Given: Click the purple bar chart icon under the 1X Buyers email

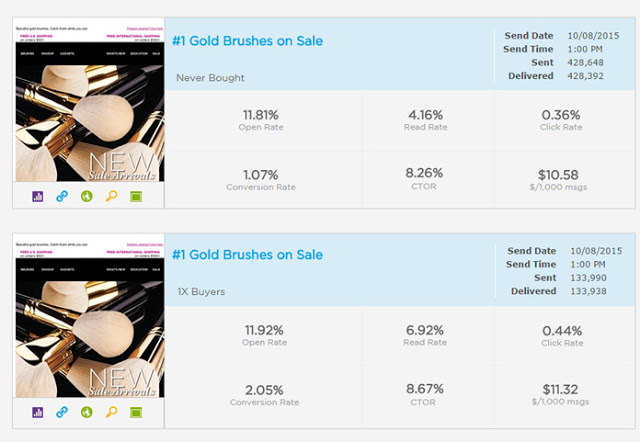Looking at the screenshot, I should [39, 411].
